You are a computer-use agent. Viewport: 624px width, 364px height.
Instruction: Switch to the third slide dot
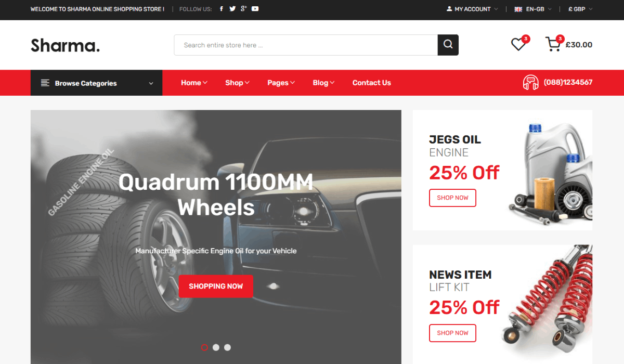(227, 347)
